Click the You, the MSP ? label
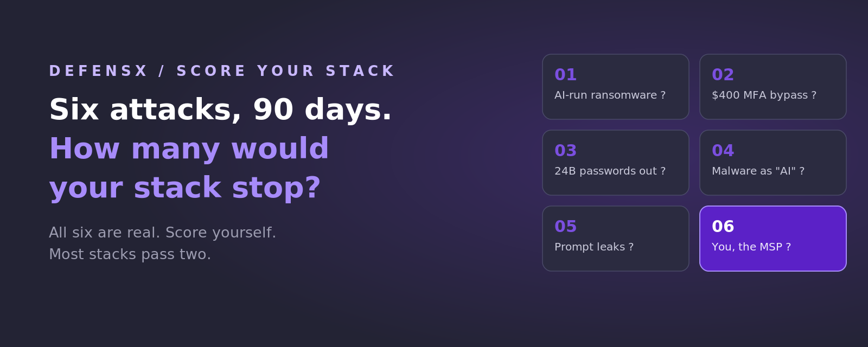This screenshot has width=868, height=347. click(751, 247)
